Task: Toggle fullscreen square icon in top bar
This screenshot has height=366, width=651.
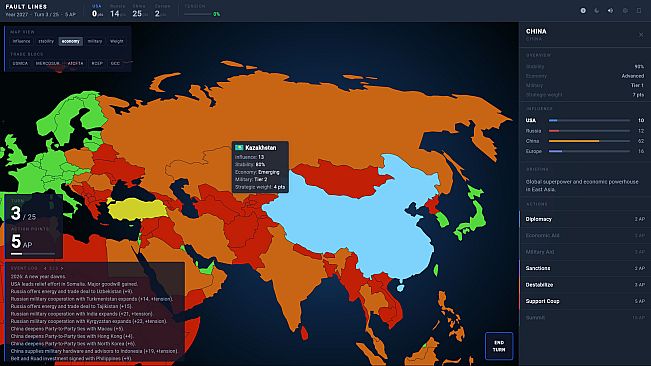Action: (639, 11)
